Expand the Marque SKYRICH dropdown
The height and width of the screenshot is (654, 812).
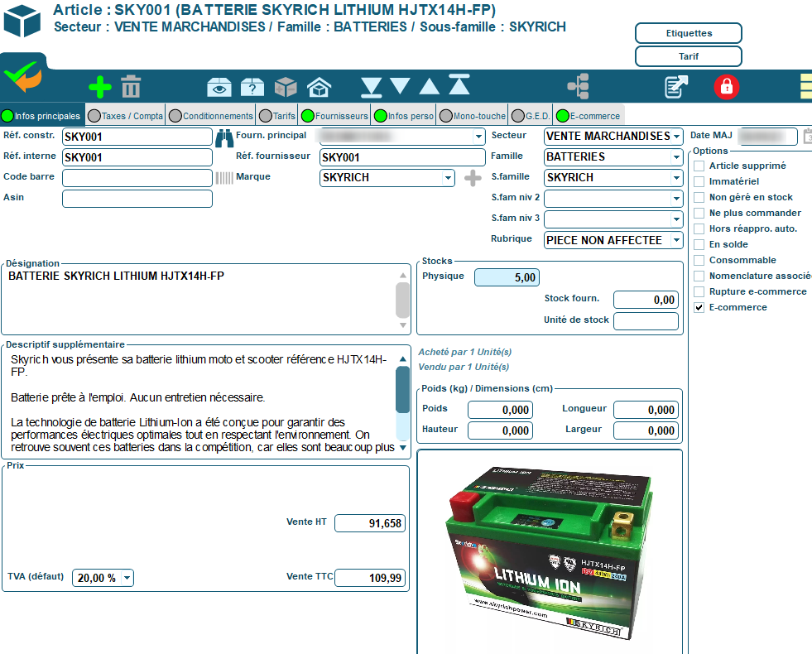click(x=449, y=178)
